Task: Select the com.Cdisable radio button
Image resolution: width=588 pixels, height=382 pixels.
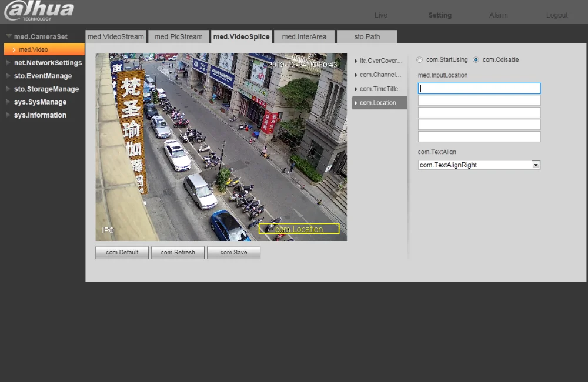Action: point(476,60)
